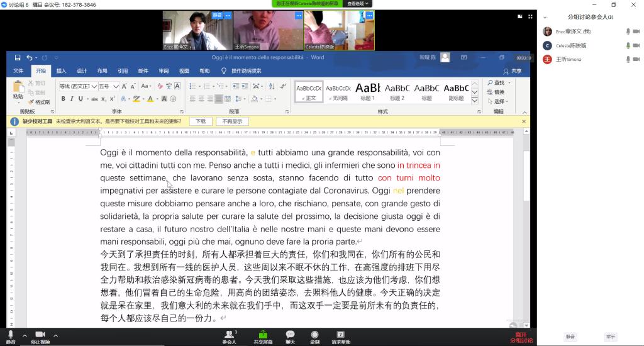Open audio options arrow beside mute
Screen dimensions: 644x346
[x=25, y=335]
